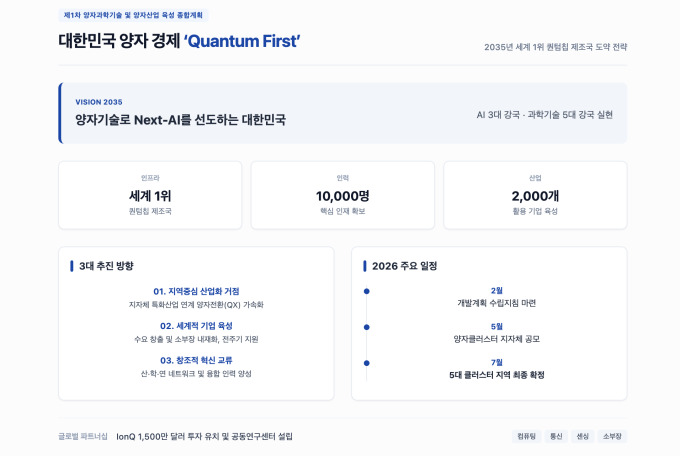The width and height of the screenshot is (680, 456).
Task: Choose the 센싱 tag
Action: pyautogui.click(x=583, y=436)
